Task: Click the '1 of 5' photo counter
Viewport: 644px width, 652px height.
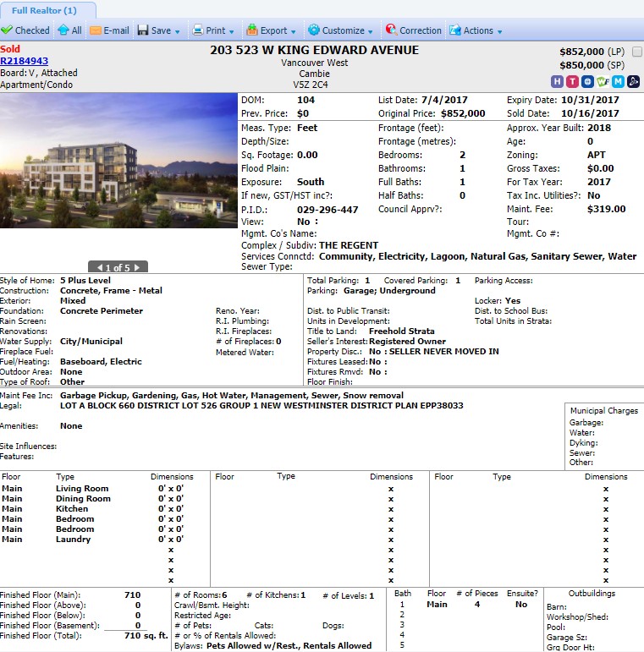Action: pyautogui.click(x=118, y=267)
